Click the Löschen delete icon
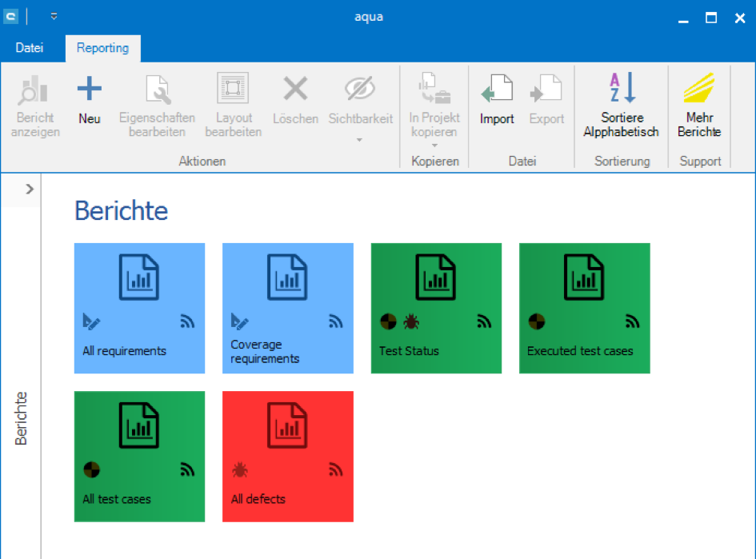Viewport: 756px width, 559px height. pyautogui.click(x=295, y=90)
